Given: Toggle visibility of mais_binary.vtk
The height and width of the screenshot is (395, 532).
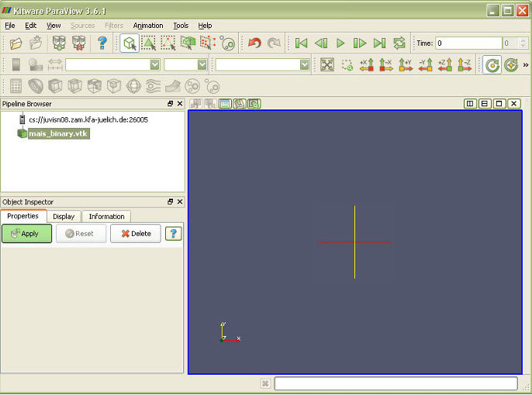Looking at the screenshot, I should coord(22,133).
